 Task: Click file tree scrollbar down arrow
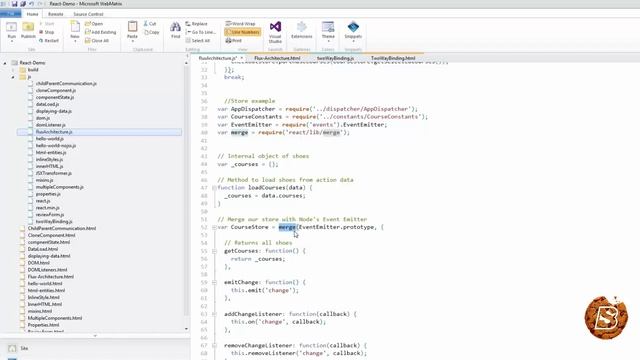point(187,329)
